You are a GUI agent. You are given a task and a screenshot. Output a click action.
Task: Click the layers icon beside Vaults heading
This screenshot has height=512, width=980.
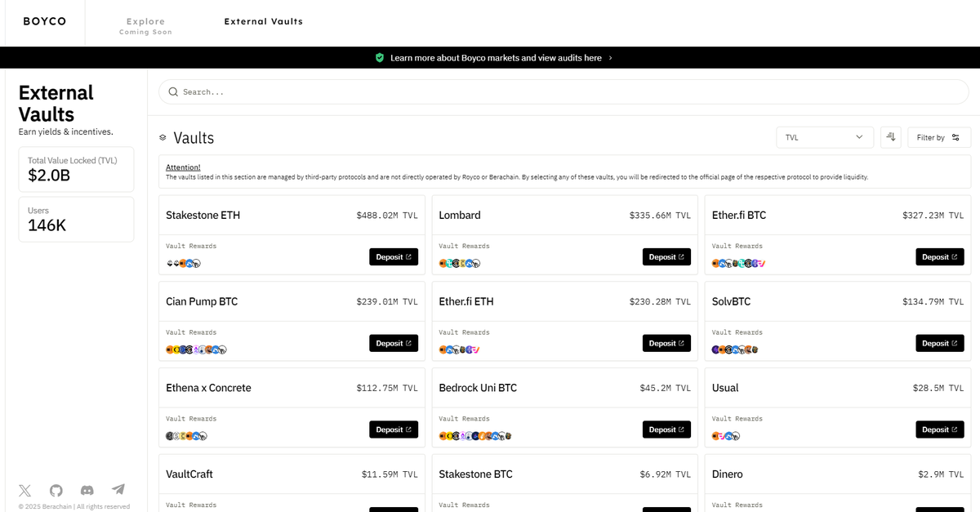[x=163, y=138]
